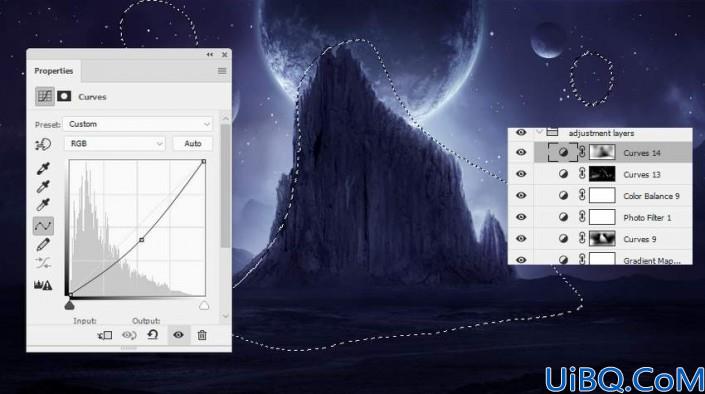Hide the Color Balance 9 layer
Screen dimensions: 705x394
coord(521,196)
